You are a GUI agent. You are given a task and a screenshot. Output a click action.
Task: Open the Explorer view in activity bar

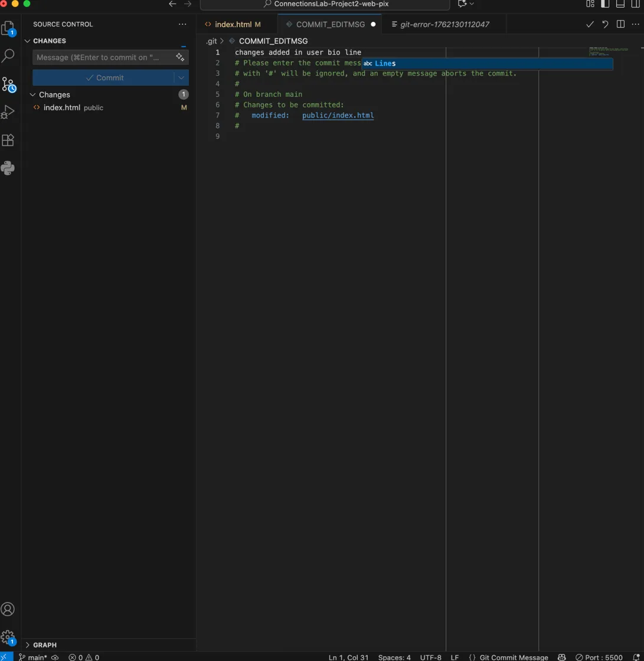[x=8, y=28]
